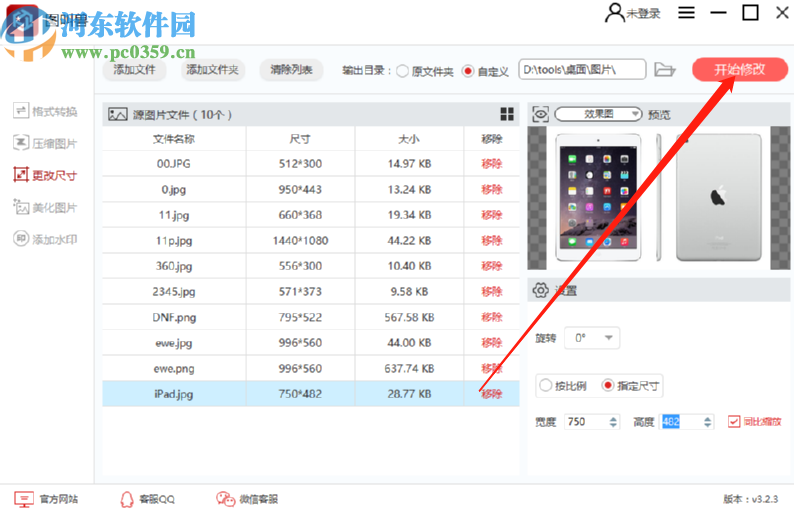
Task: Click the 添加文件 add file button
Action: [x=134, y=70]
